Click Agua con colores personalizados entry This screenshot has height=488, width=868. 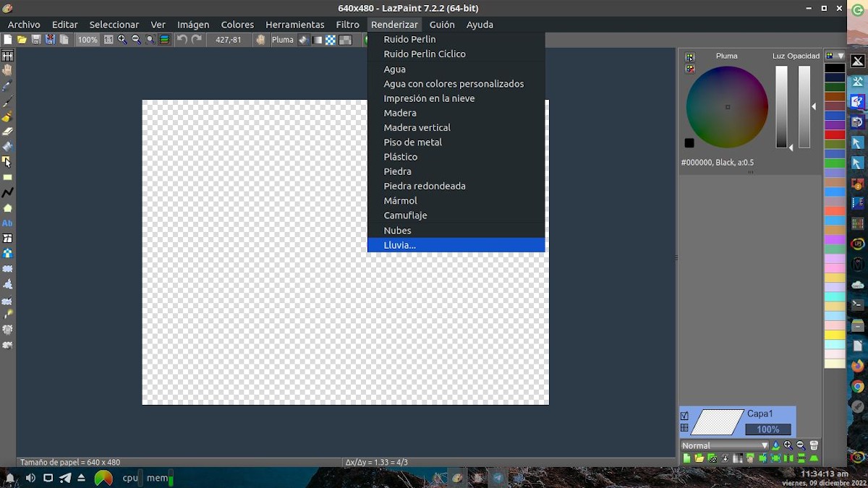(x=456, y=84)
